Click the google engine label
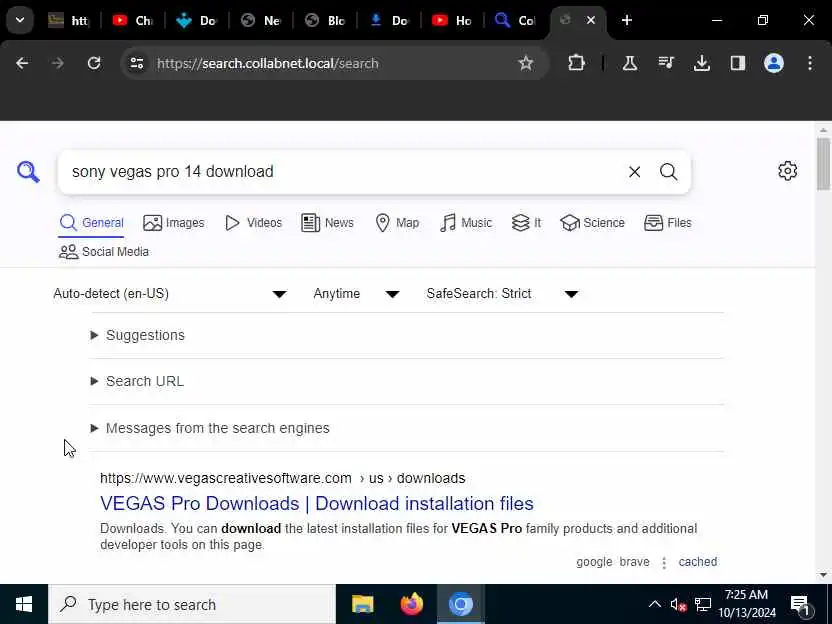 [594, 561]
